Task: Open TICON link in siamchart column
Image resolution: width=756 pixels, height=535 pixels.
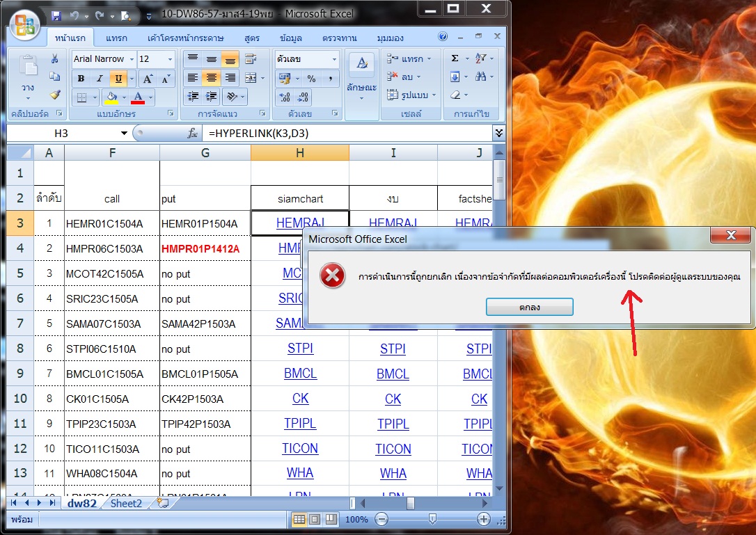Action: [300, 449]
